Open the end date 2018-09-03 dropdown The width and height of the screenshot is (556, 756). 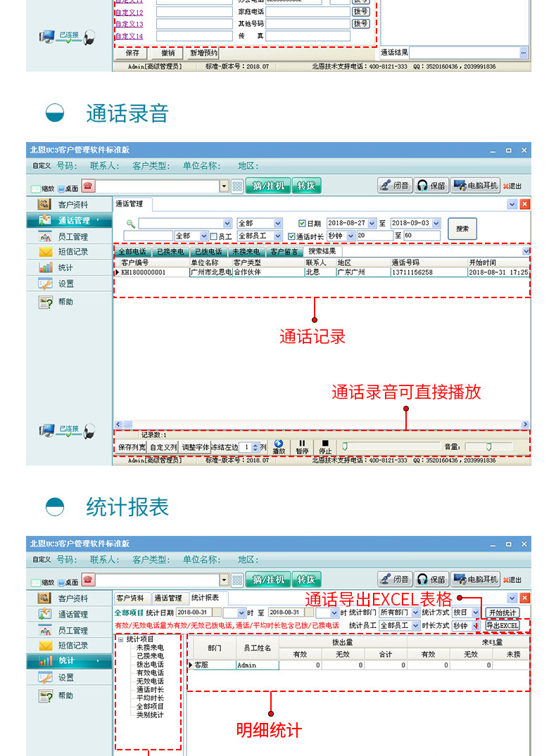coord(436,223)
